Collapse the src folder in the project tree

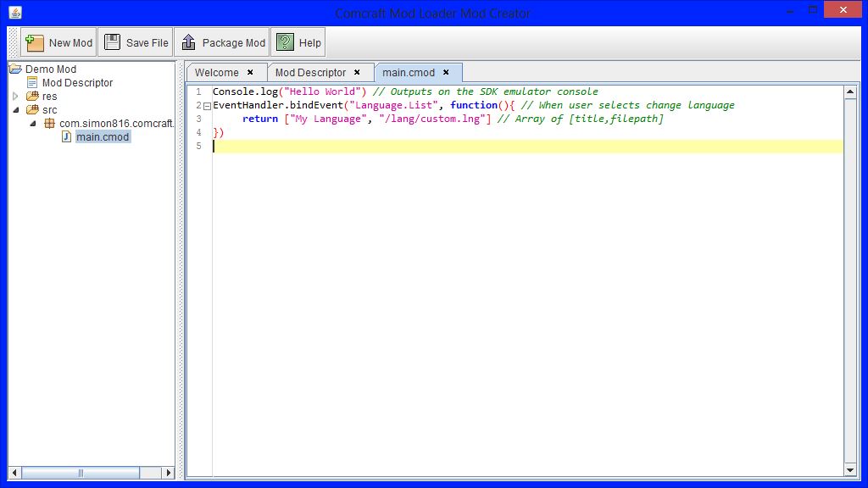coord(15,109)
